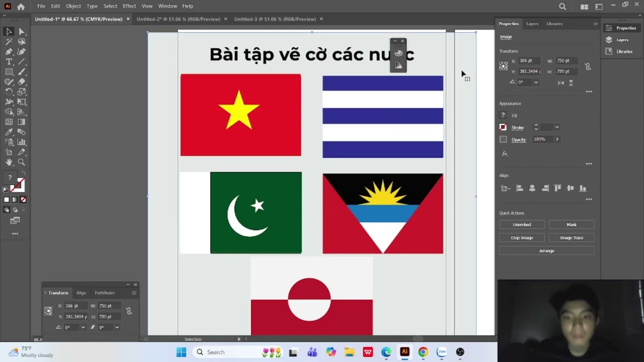Click Vertical Align Top icon
The width and height of the screenshot is (644, 362).
557,189
